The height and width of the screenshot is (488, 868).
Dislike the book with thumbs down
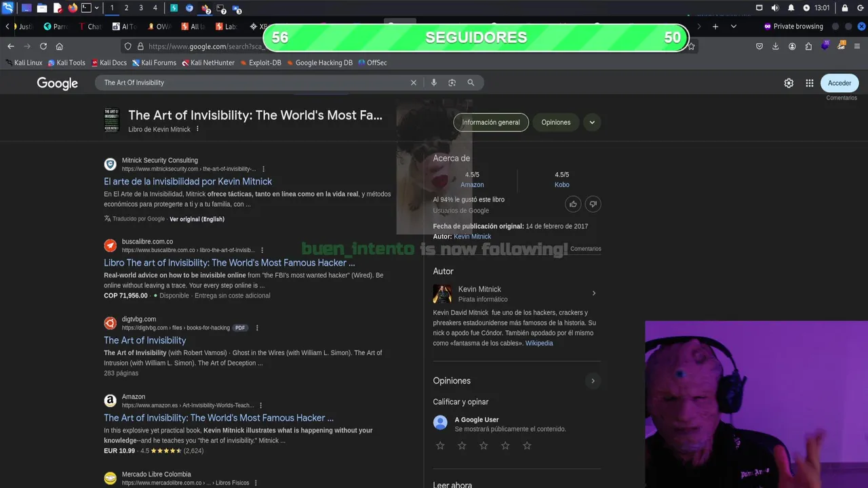point(593,204)
